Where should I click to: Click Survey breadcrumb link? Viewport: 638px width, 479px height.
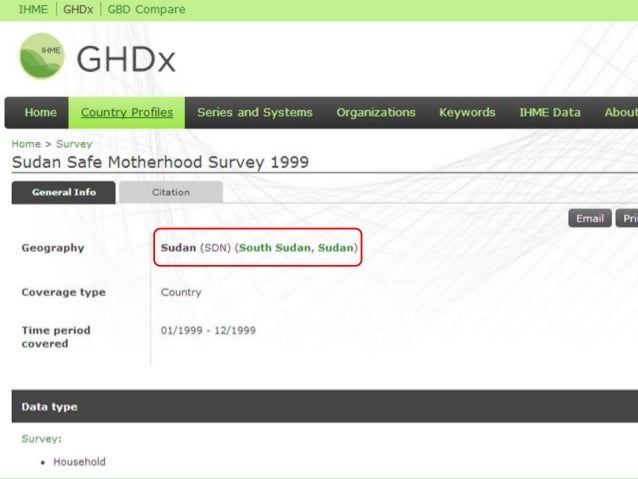pos(74,144)
